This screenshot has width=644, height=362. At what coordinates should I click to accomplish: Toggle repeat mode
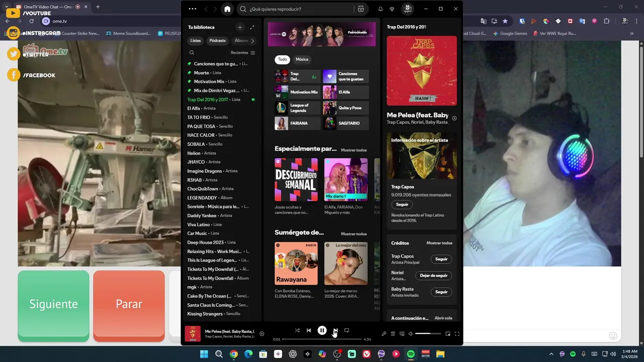(x=347, y=330)
